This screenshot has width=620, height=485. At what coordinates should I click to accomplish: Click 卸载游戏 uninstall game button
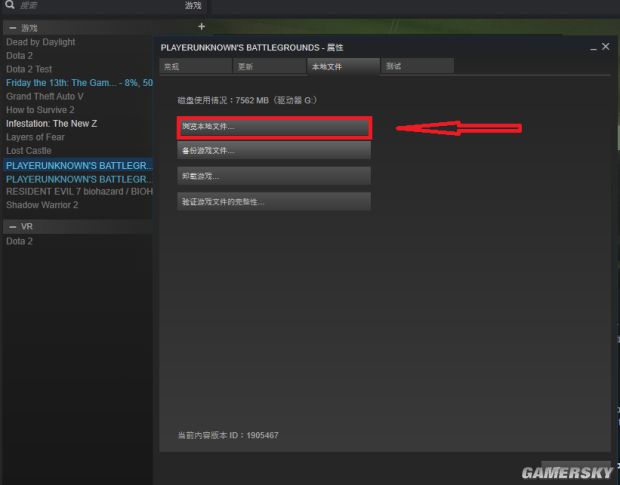(x=274, y=176)
